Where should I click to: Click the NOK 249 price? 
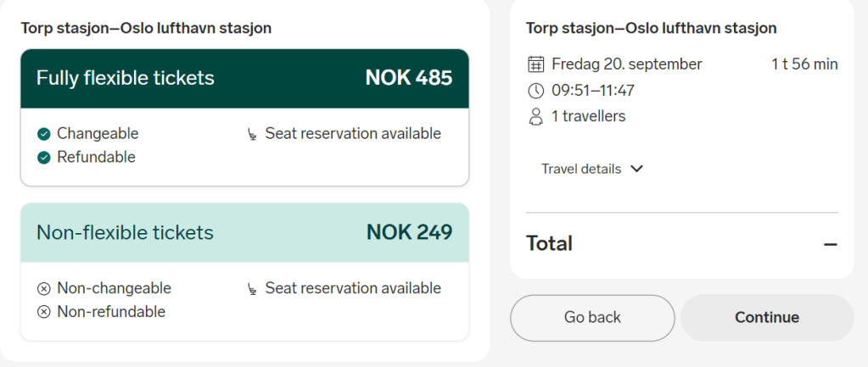(x=409, y=233)
